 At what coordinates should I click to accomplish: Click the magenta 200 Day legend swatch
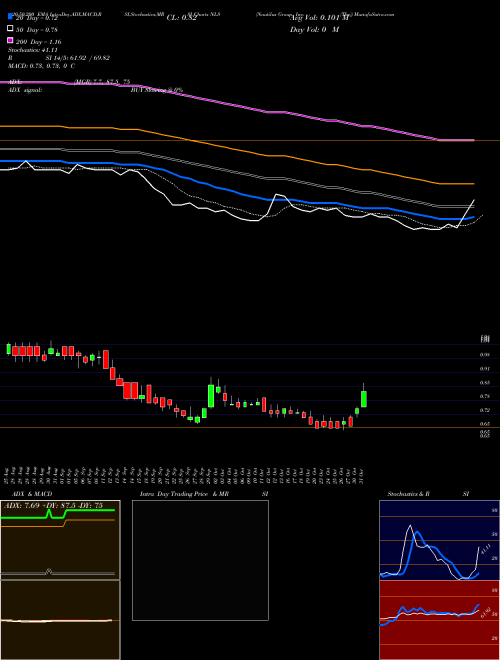10,40
